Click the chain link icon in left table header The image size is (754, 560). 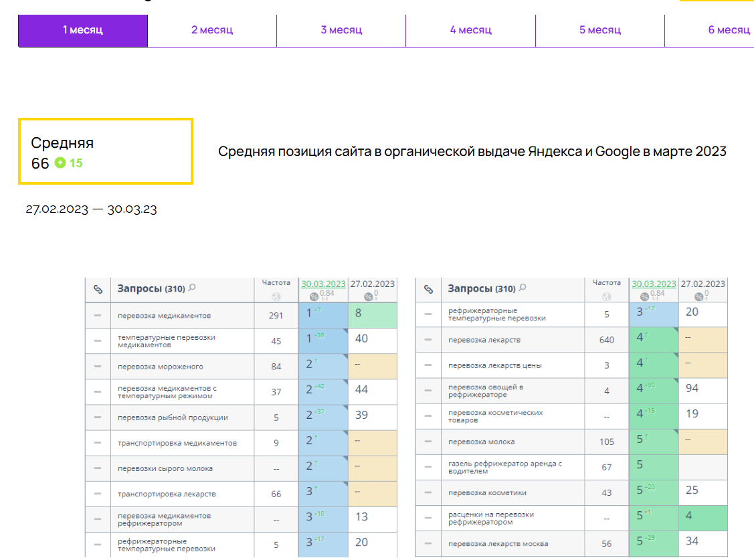98,290
